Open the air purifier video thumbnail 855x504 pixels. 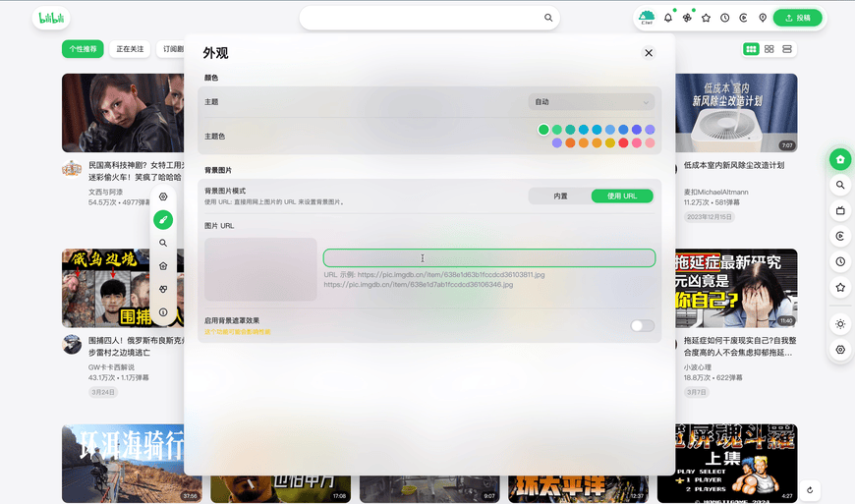pyautogui.click(x=736, y=113)
